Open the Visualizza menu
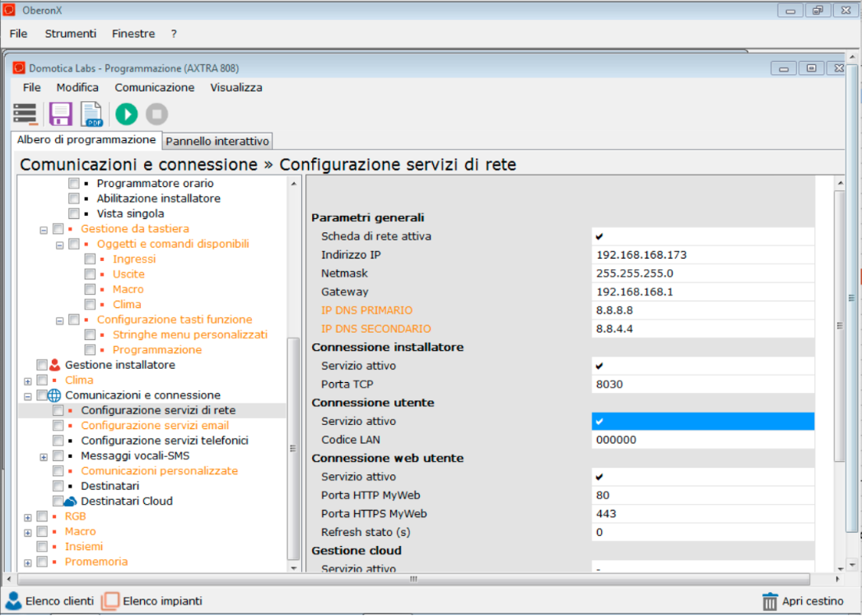This screenshot has width=862, height=616. pos(236,87)
